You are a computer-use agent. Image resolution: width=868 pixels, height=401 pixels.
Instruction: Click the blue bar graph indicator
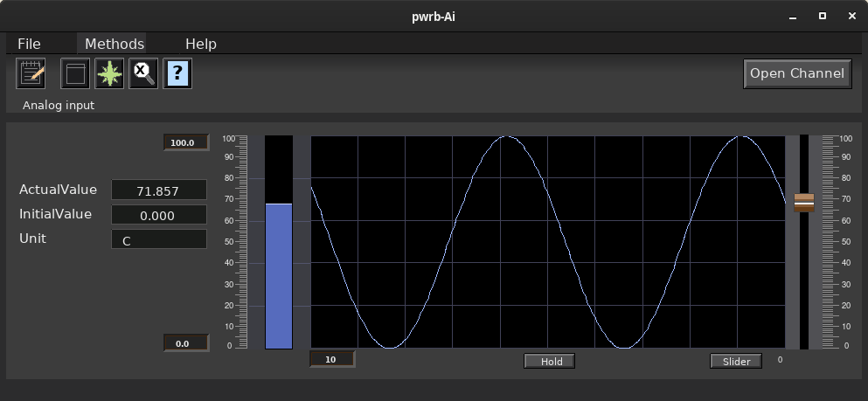click(x=279, y=275)
